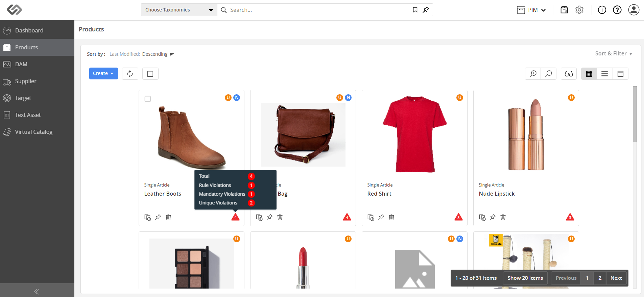Pin the Bag product
This screenshot has height=297, width=644.
point(269,217)
